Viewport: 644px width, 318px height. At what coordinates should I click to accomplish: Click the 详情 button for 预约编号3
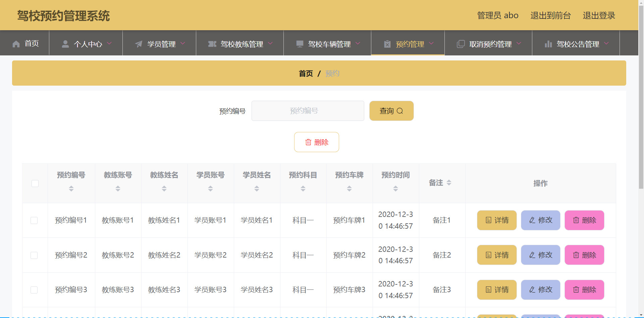point(497,290)
